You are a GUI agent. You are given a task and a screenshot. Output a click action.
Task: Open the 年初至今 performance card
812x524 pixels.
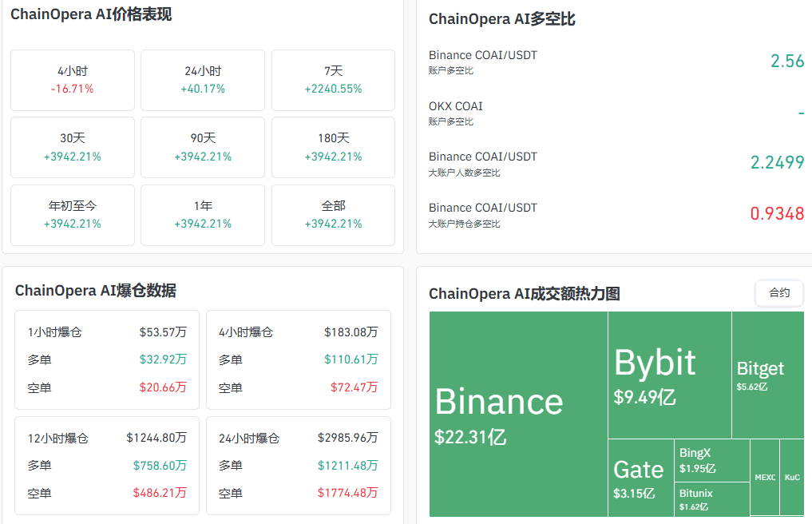[x=73, y=215]
